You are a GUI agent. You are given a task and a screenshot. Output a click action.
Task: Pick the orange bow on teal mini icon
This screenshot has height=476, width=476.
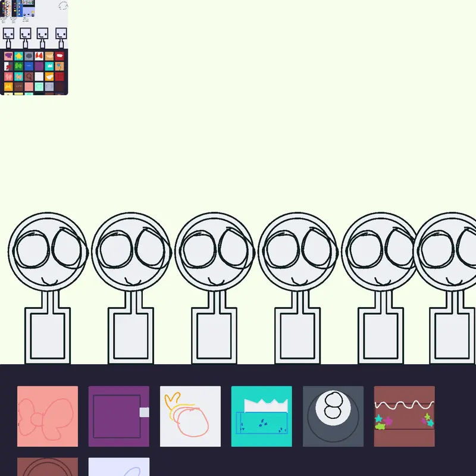18,77
